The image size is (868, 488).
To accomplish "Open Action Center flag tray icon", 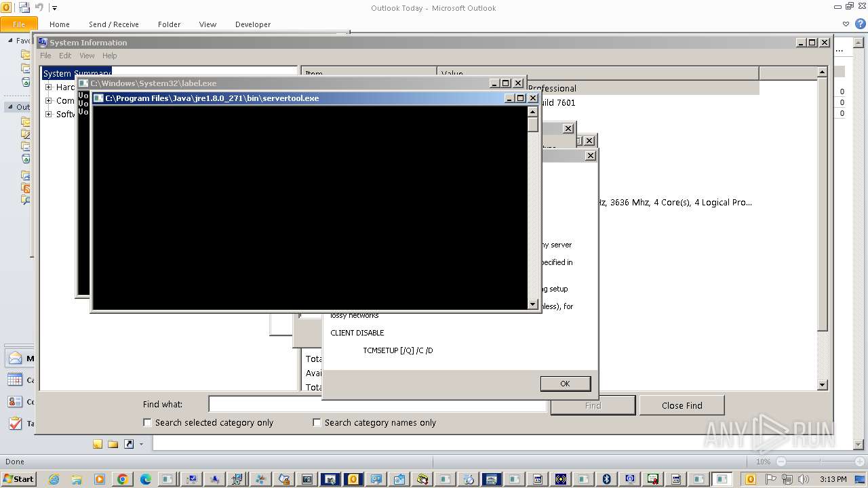I will coord(771,479).
